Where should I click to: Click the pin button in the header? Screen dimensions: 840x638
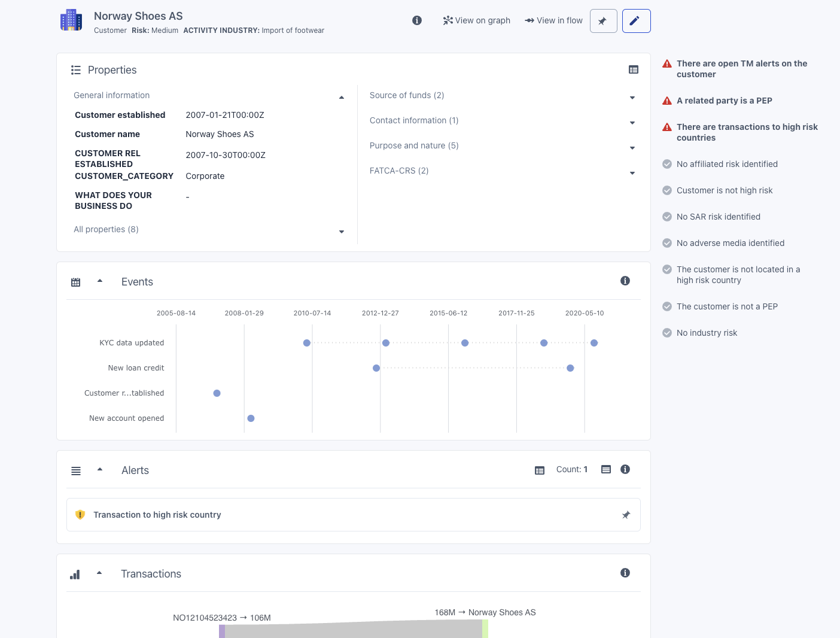click(x=603, y=21)
